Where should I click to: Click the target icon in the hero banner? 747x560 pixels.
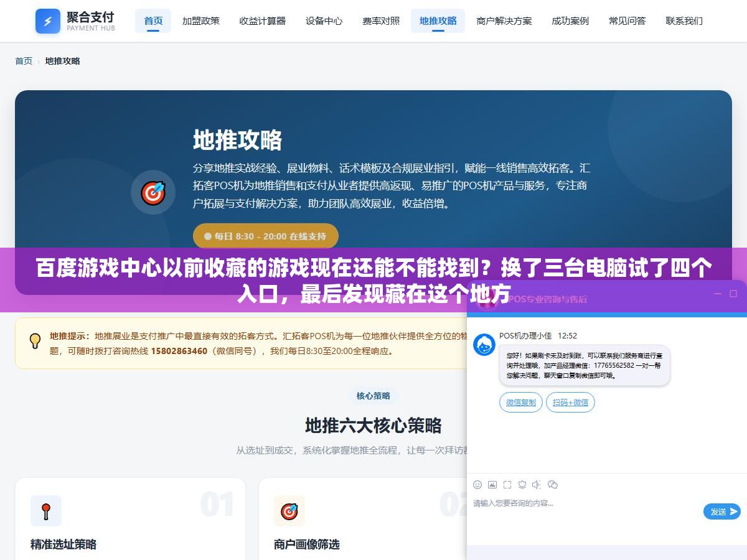click(x=153, y=192)
